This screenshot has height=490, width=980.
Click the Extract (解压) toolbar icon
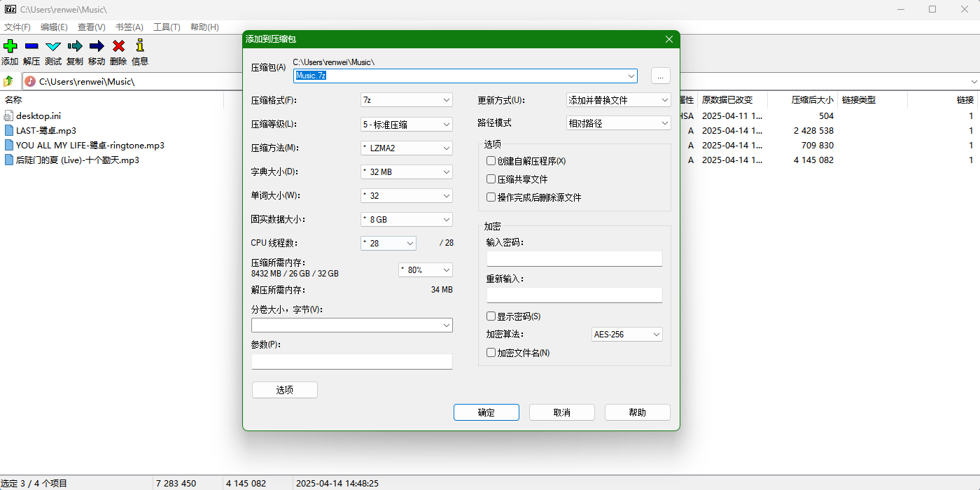pyautogui.click(x=31, y=52)
